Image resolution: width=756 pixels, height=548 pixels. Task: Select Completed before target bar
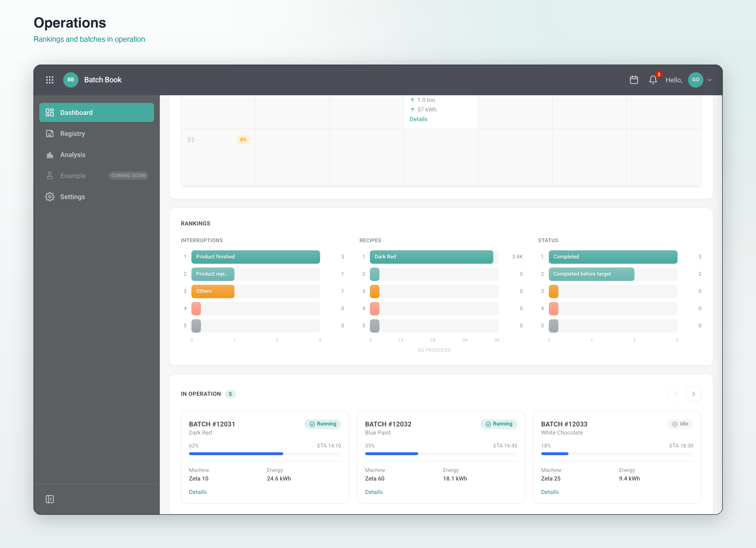click(x=591, y=274)
